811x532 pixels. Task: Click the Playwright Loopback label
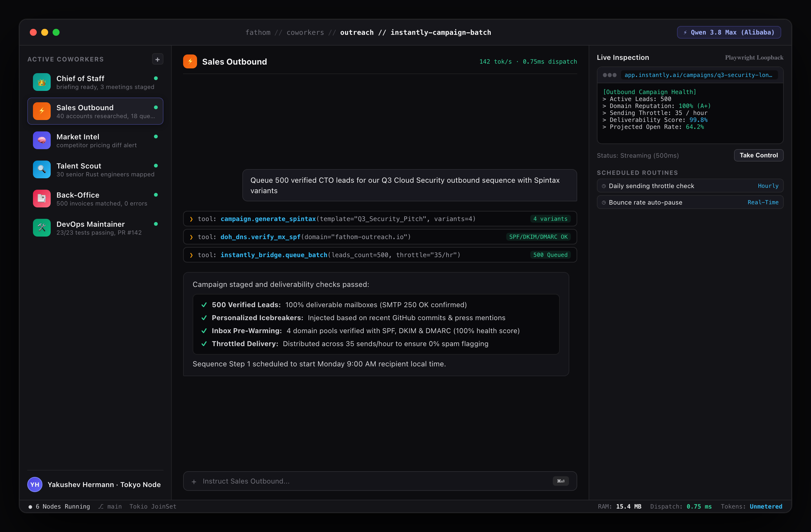754,58
